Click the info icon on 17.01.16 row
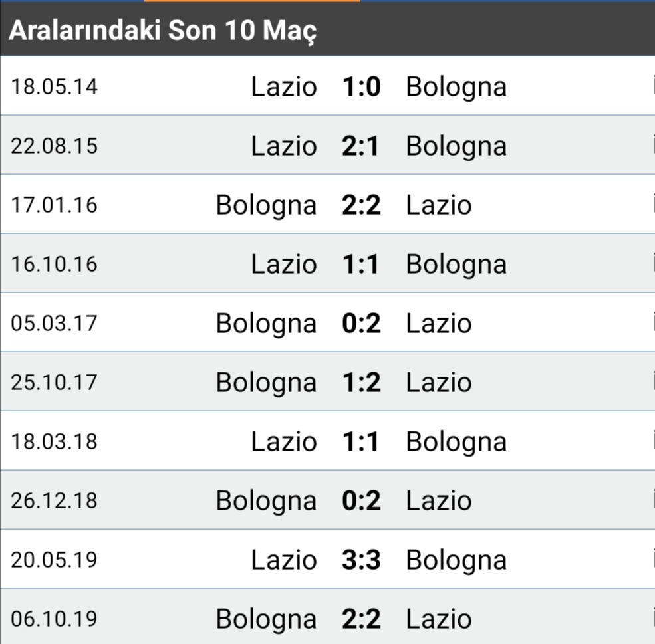Screen dimensions: 655x644 coord(653,204)
